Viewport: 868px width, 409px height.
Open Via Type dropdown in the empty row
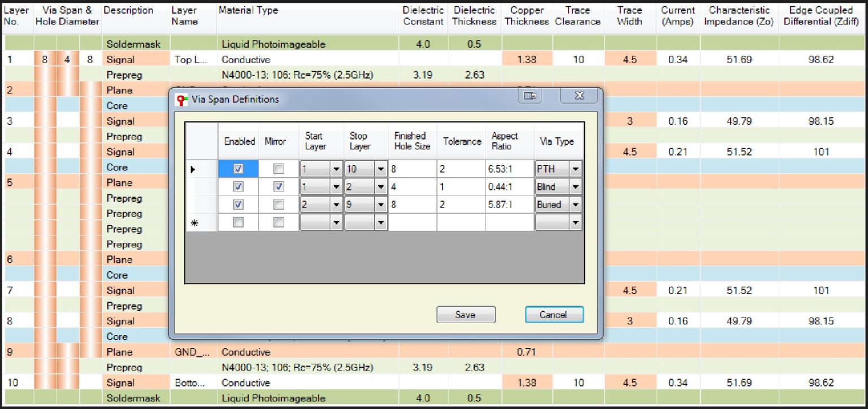pyautogui.click(x=575, y=223)
